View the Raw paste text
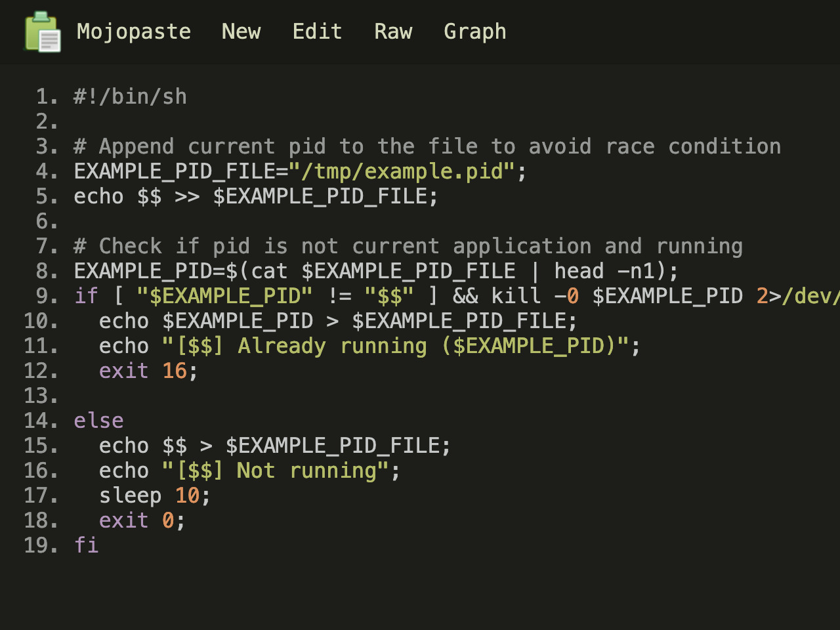Screen dimensions: 840x630 click(393, 31)
